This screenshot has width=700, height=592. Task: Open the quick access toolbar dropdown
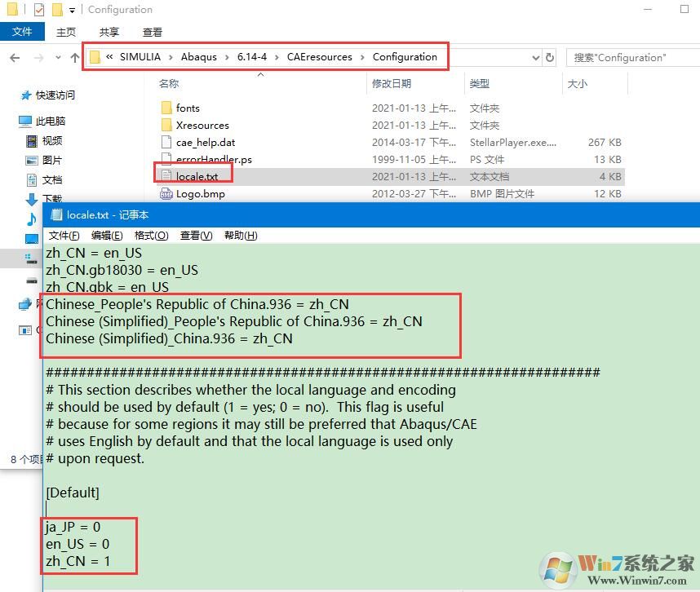click(x=73, y=11)
